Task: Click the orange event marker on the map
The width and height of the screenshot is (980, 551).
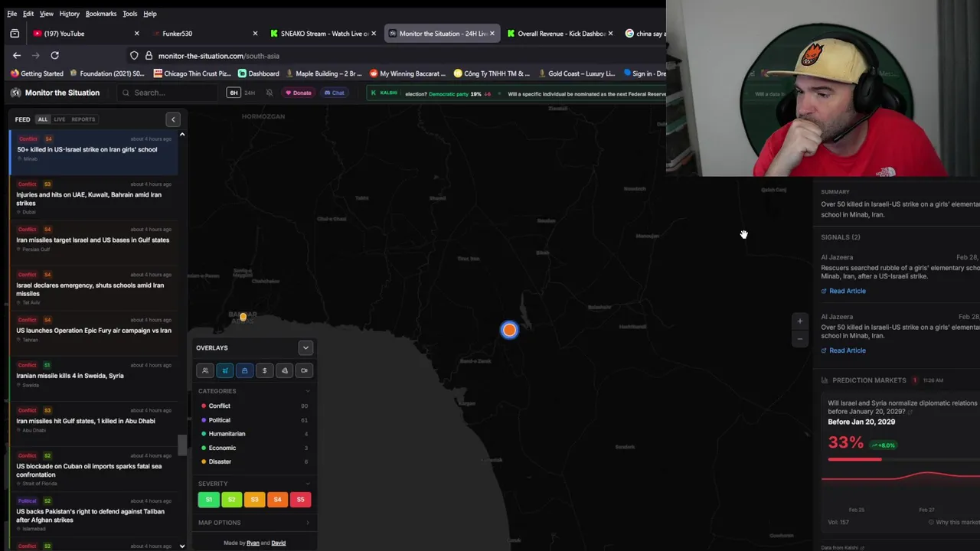Action: (x=509, y=330)
